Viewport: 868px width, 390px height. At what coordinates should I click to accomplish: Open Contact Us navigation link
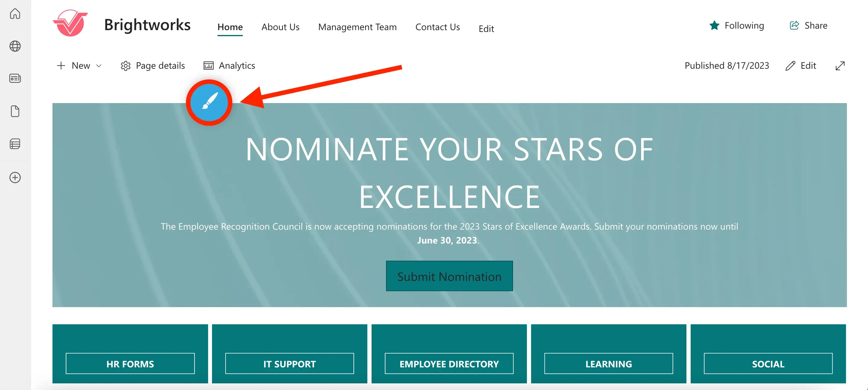click(x=437, y=27)
